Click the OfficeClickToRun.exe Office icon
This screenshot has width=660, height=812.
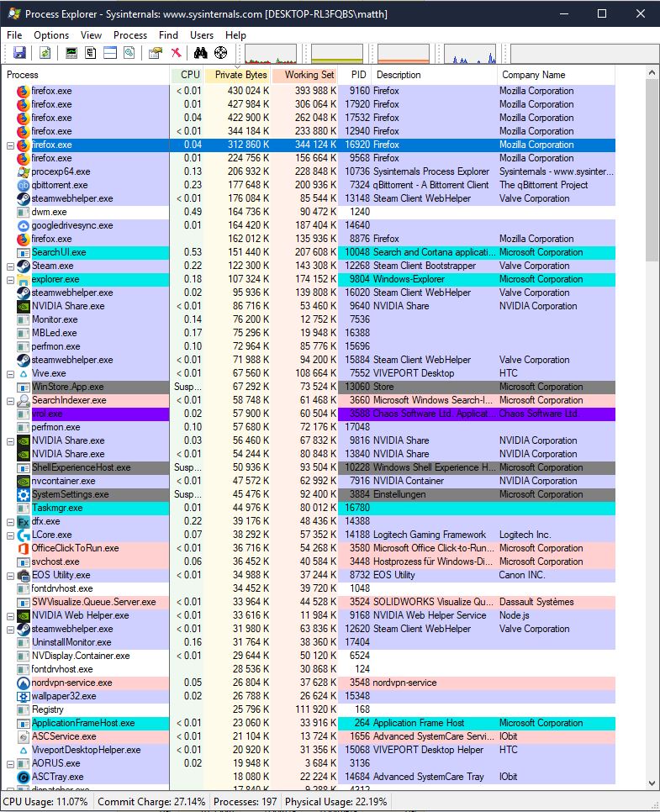(24, 548)
